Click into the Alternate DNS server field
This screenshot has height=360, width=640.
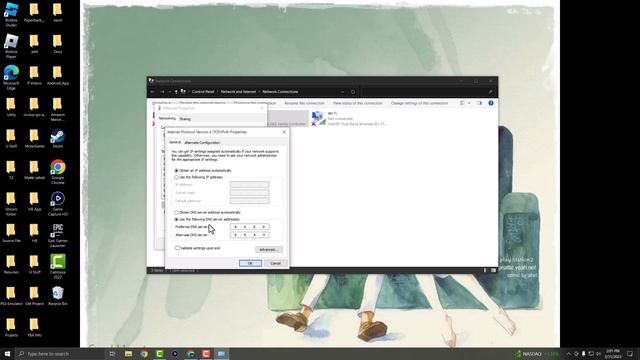click(249, 235)
